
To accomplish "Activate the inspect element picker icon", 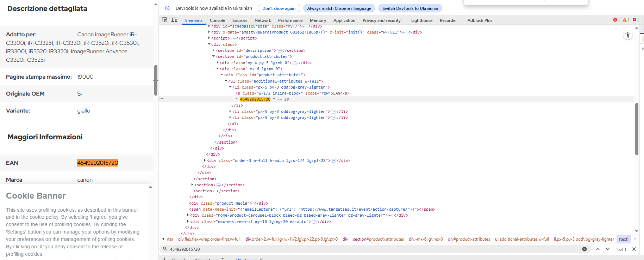I will pyautogui.click(x=164, y=20).
